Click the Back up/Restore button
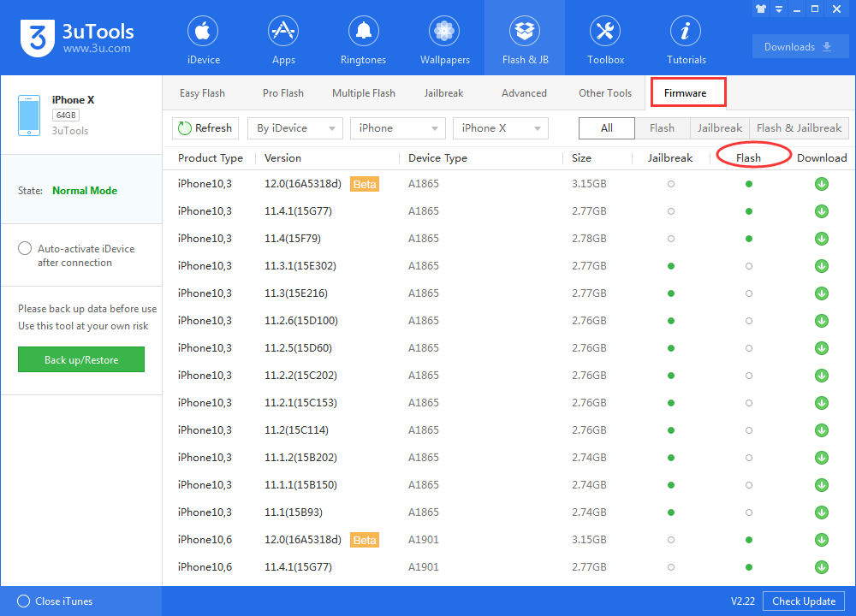Viewport: 856px width, 616px height. [81, 360]
